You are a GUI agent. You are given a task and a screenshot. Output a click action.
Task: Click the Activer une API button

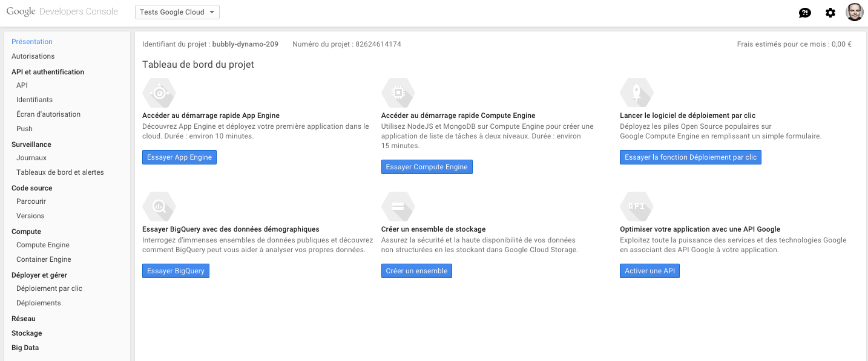click(649, 271)
